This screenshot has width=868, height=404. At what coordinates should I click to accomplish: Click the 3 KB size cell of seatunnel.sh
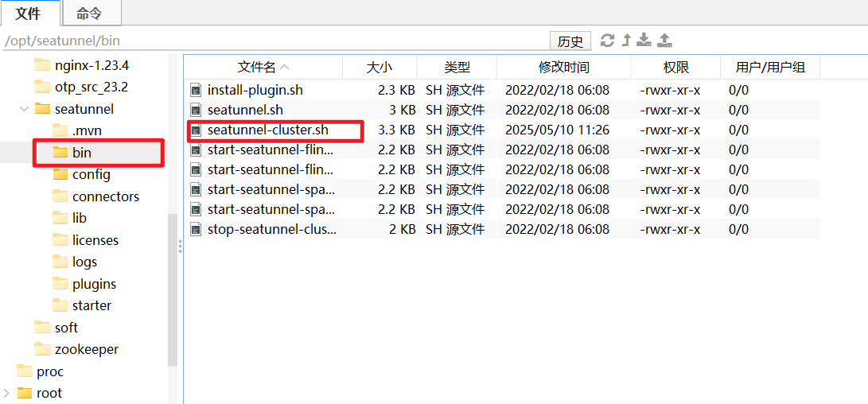coord(402,110)
